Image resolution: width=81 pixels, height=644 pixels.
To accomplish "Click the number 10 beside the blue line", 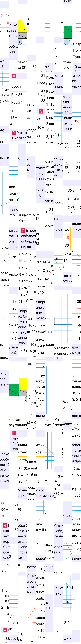I will pyautogui.click(x=78, y=275).
